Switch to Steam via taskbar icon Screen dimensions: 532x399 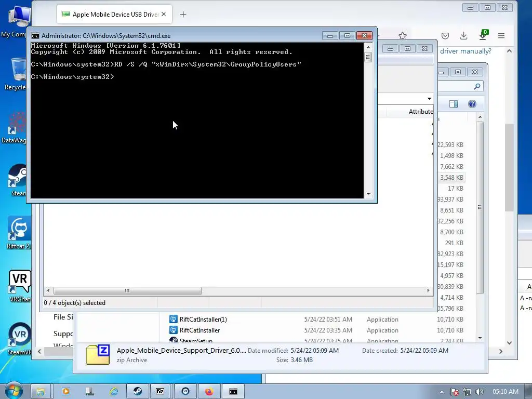tap(137, 392)
